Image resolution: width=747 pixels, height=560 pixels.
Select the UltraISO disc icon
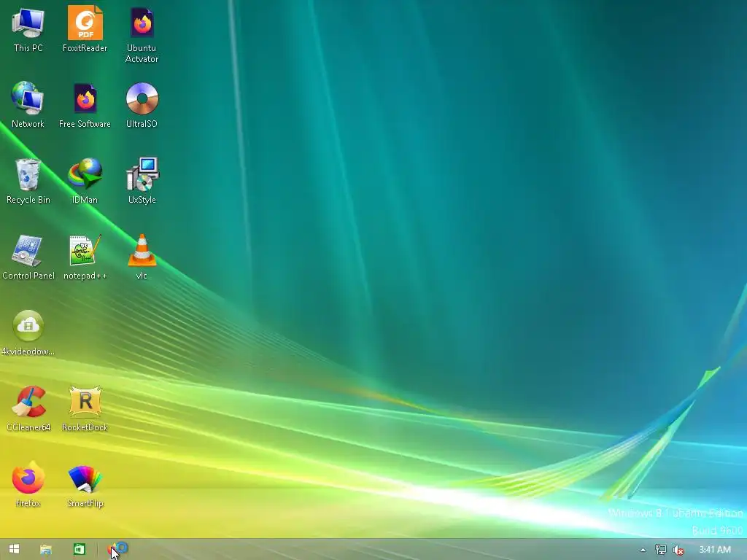(142, 98)
